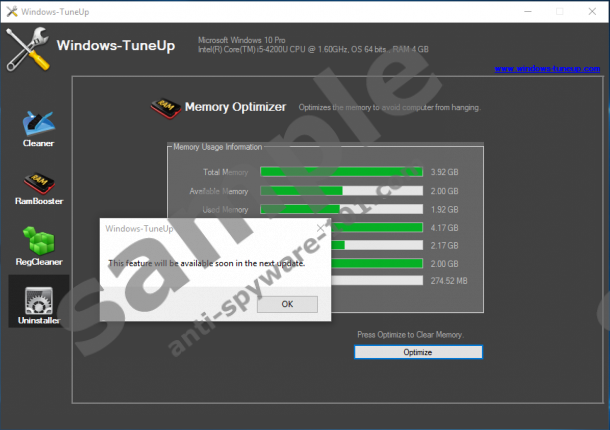Click the Optimize button
Viewport: 610px width, 430px height.
pyautogui.click(x=417, y=352)
